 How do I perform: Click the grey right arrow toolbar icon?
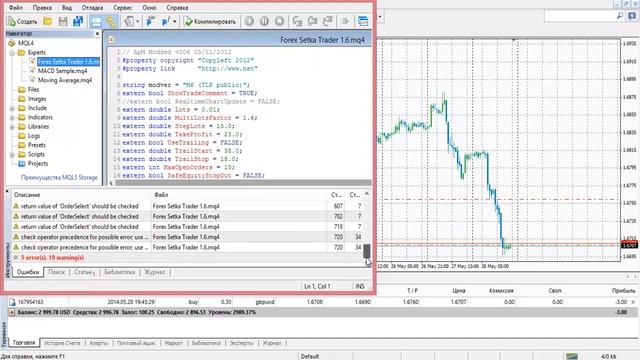coord(345,22)
